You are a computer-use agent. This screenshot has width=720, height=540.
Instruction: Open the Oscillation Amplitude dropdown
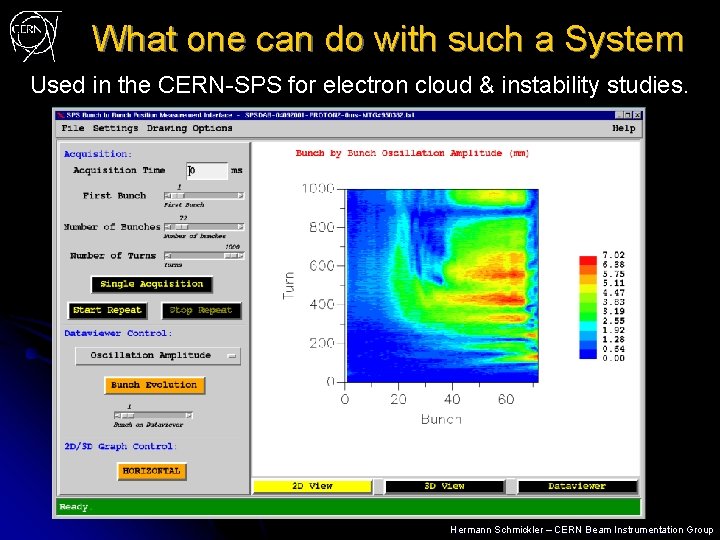(158, 356)
